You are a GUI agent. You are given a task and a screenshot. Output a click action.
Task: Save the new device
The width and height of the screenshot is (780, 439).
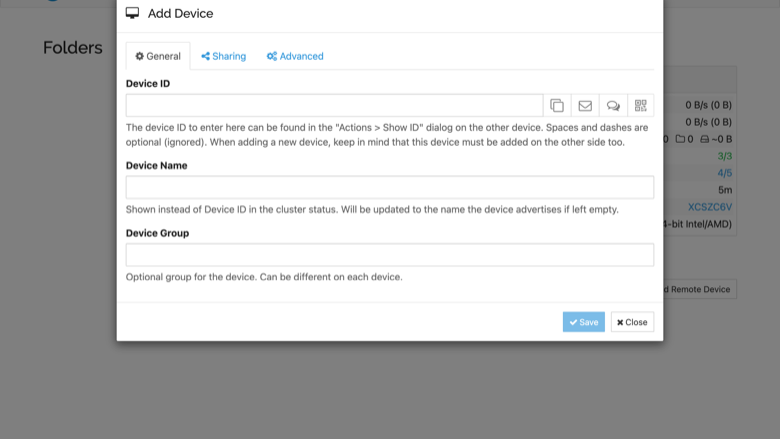(x=584, y=322)
